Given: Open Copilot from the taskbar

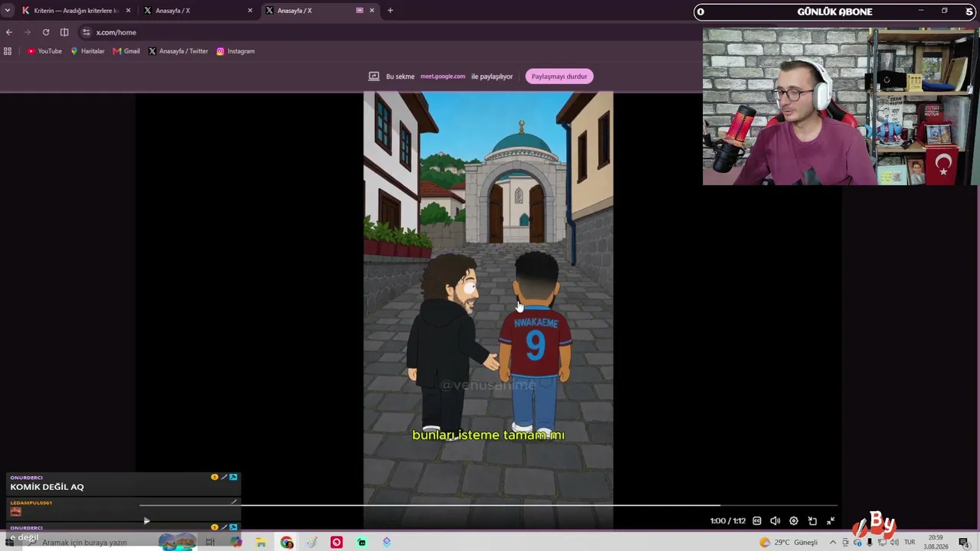Looking at the screenshot, I should tap(236, 543).
